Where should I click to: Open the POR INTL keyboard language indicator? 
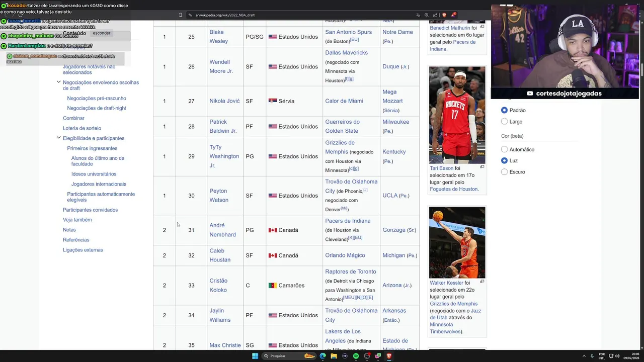click(x=602, y=356)
